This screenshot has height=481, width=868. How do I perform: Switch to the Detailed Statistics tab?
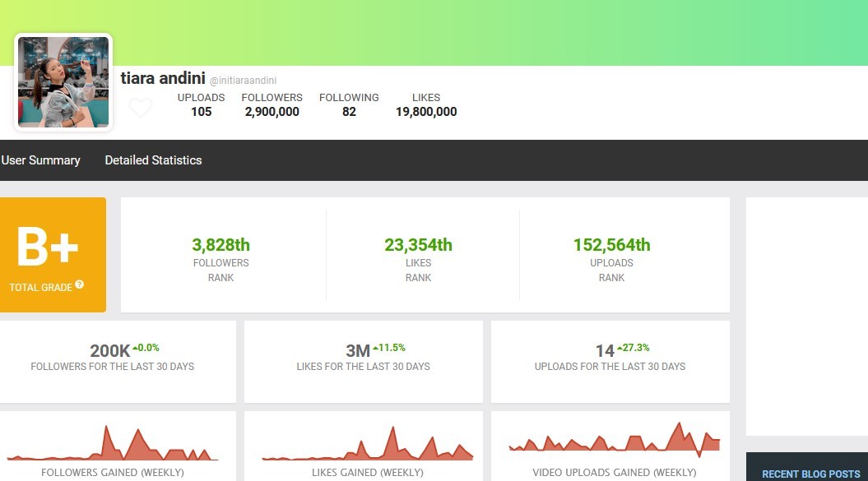[x=153, y=160]
